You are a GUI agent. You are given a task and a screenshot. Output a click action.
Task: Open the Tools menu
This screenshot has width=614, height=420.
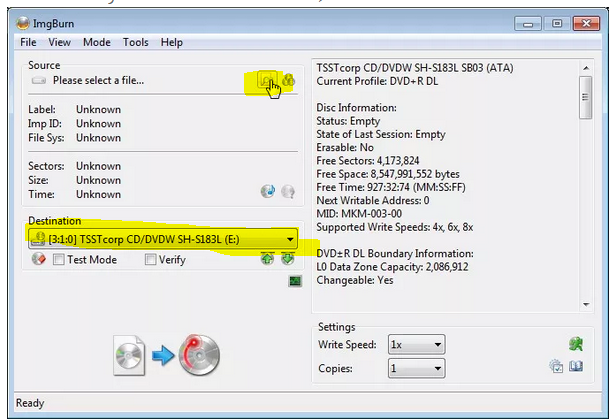(x=135, y=42)
